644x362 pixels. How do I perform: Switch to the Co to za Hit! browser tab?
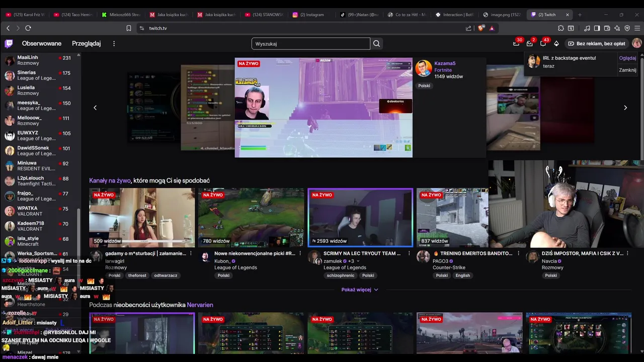[x=407, y=15]
